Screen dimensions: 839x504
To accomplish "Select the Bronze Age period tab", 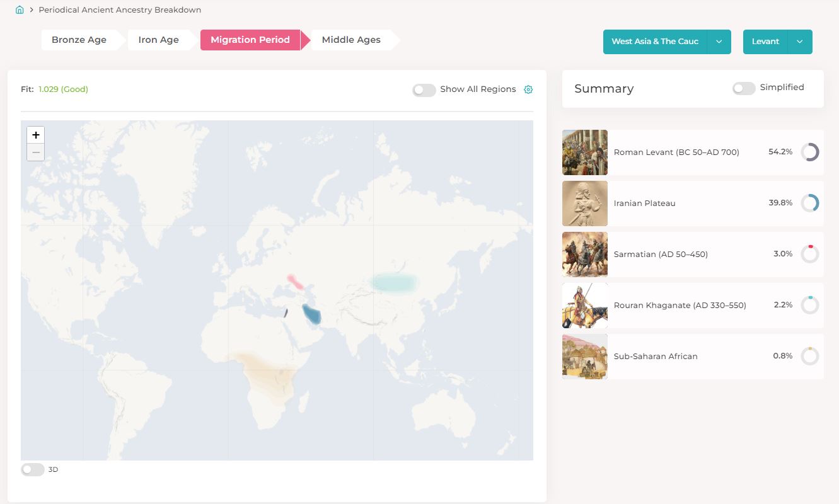I will point(79,40).
